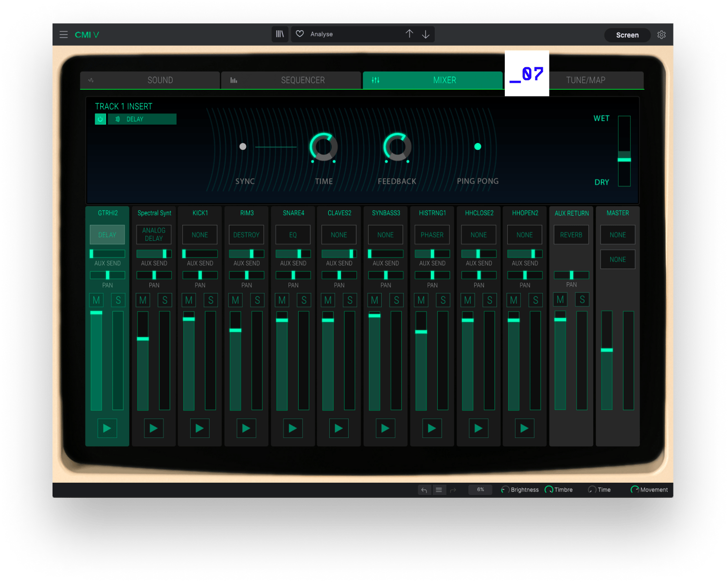Open settings gear icon
This screenshot has width=728, height=582.
661,35
